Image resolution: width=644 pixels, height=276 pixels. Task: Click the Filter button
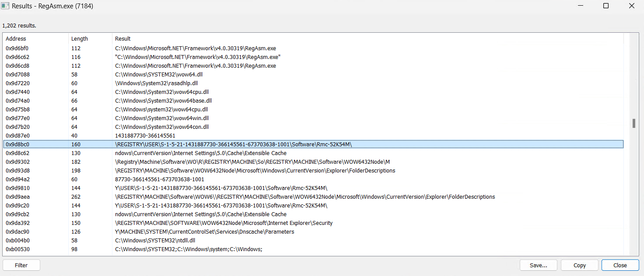click(21, 265)
